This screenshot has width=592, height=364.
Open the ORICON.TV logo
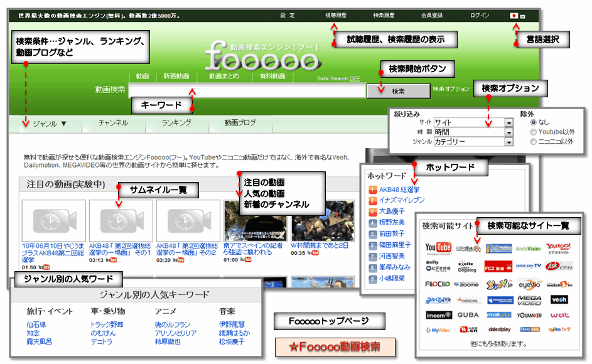pyautogui.click(x=529, y=266)
